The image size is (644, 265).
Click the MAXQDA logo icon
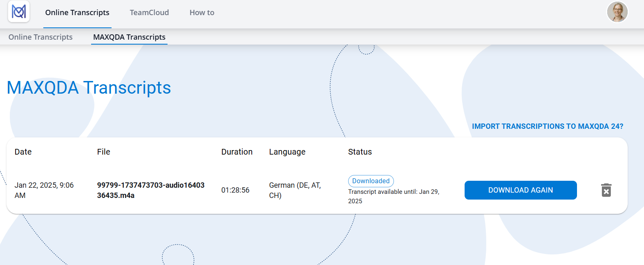point(19,11)
